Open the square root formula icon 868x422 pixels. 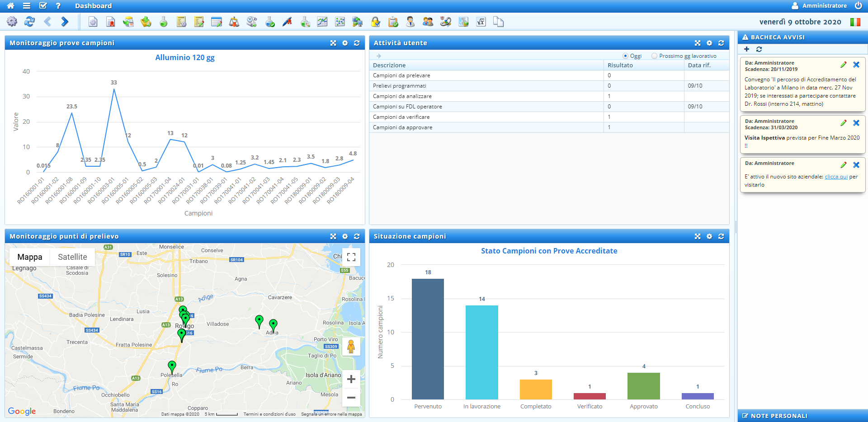click(481, 22)
